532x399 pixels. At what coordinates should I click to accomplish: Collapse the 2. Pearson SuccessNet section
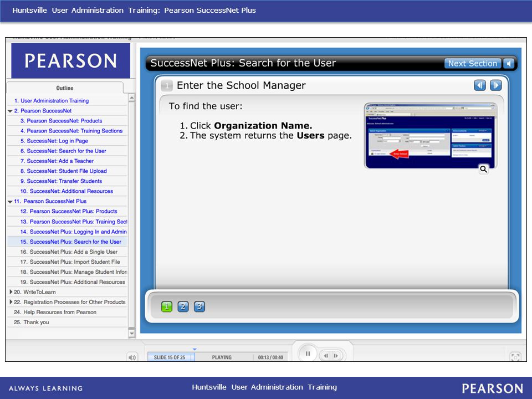tap(10, 111)
